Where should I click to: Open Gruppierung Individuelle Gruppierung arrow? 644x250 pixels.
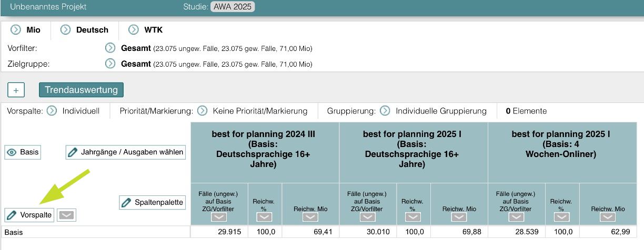[385, 111]
